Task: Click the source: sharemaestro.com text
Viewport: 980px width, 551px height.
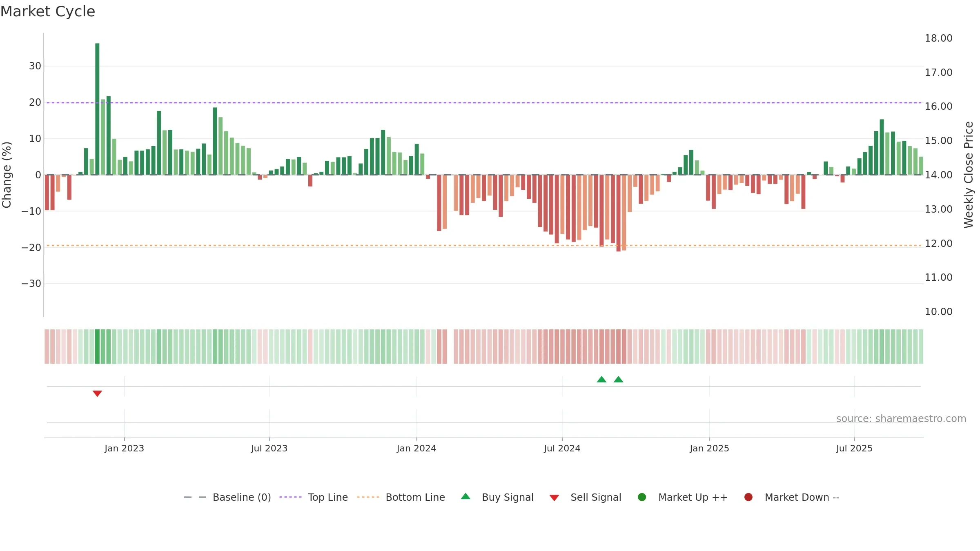Action: 901,418
